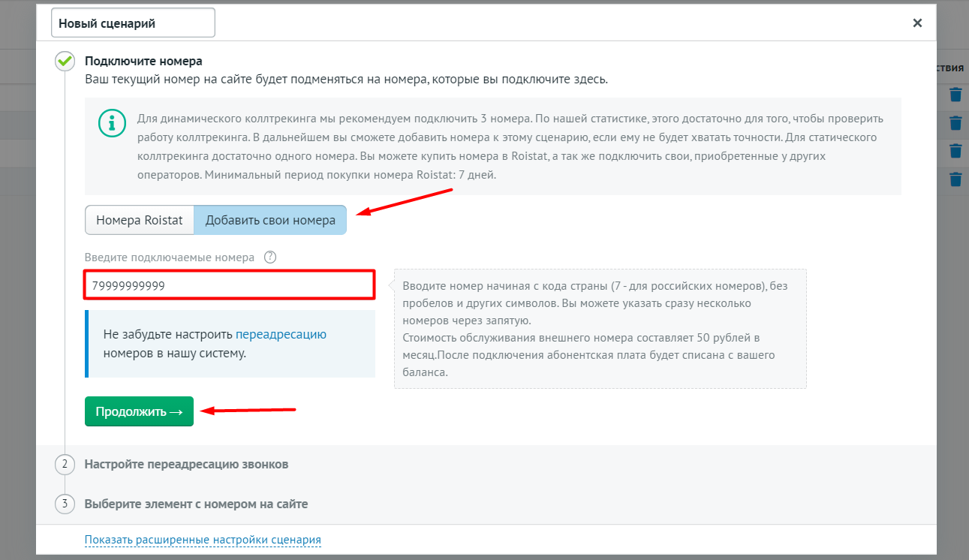969x560 pixels.
Task: Click the "Подключите номера" step heading
Action: (x=143, y=61)
